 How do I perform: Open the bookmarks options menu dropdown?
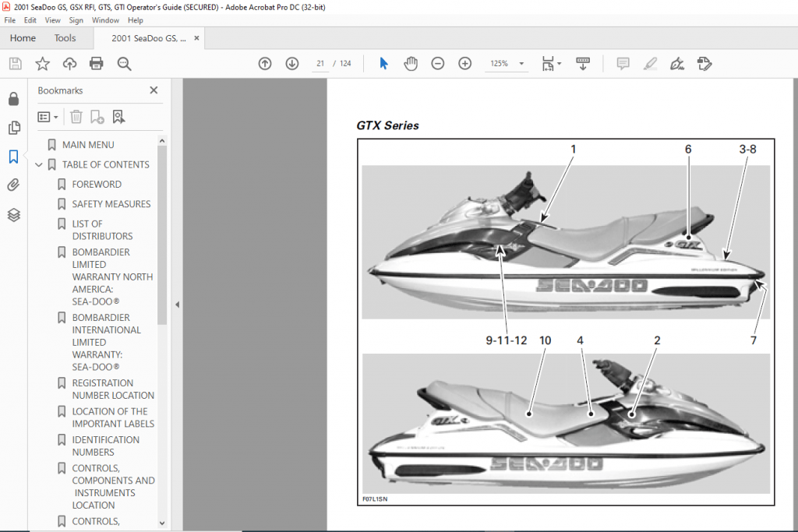pyautogui.click(x=48, y=117)
